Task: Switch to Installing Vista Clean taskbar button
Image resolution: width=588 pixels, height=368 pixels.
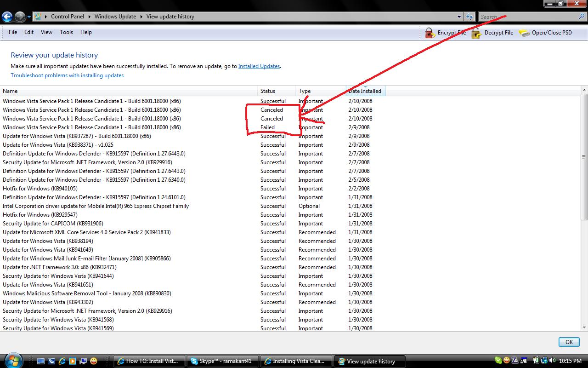Action: 296,361
